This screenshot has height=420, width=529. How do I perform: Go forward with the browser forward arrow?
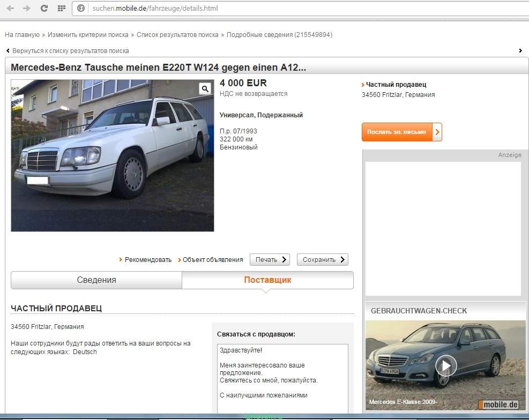(x=27, y=9)
